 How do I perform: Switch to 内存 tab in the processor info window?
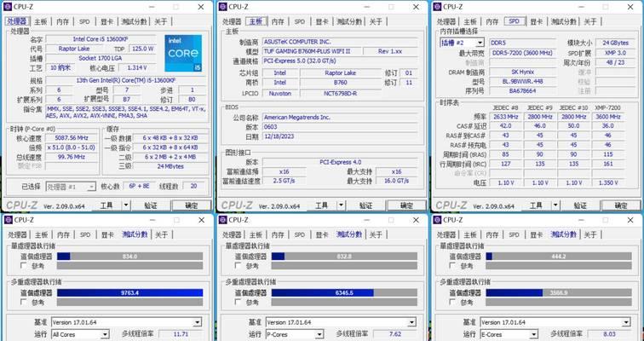(62, 22)
